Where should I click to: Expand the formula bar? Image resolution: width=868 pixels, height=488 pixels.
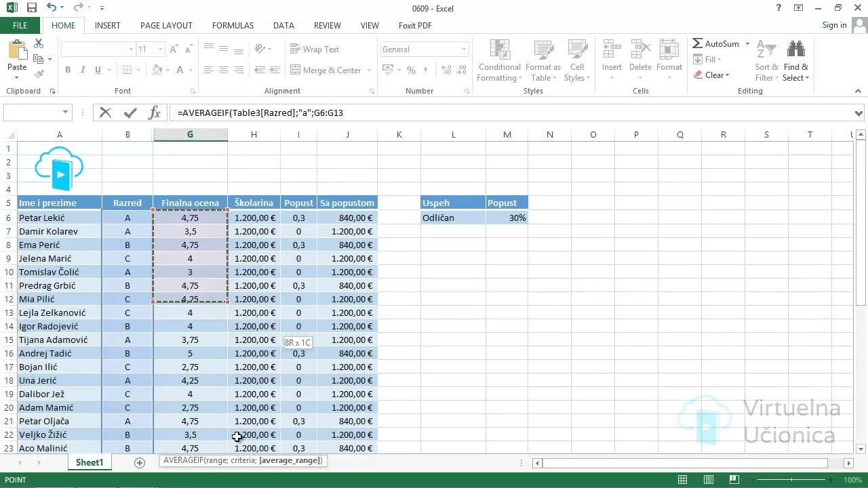(859, 113)
